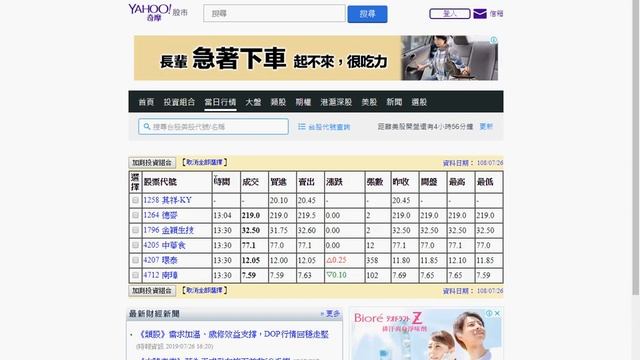Open the 選股 nav item
The width and height of the screenshot is (640, 360).
point(419,102)
